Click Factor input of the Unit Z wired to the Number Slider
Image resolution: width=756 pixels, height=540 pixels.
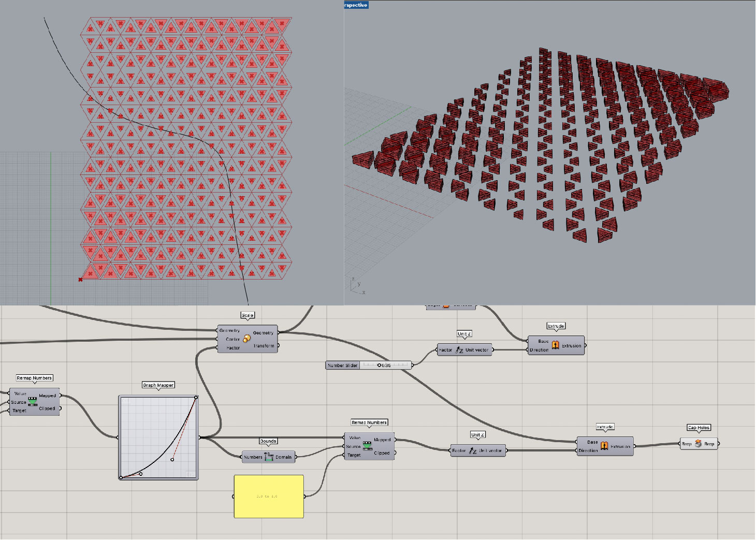(x=445, y=350)
